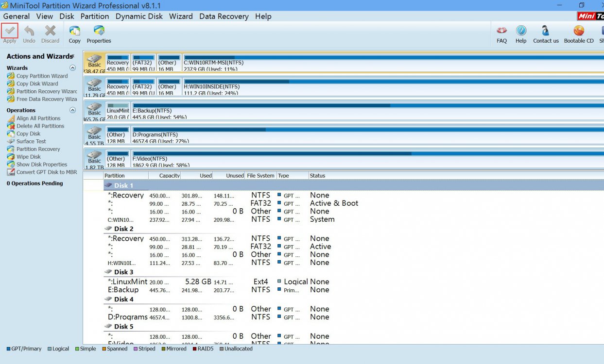Image resolution: width=604 pixels, height=364 pixels.
Task: Click the Discard X icon
Action: coord(50,31)
